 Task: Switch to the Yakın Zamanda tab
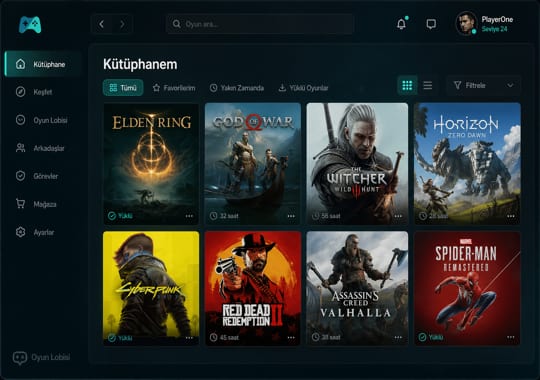point(237,88)
